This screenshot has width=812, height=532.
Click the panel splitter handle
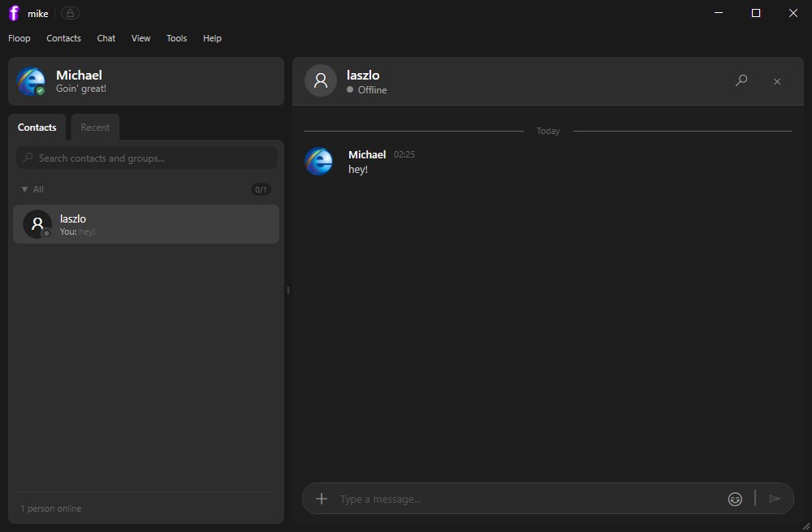click(288, 290)
